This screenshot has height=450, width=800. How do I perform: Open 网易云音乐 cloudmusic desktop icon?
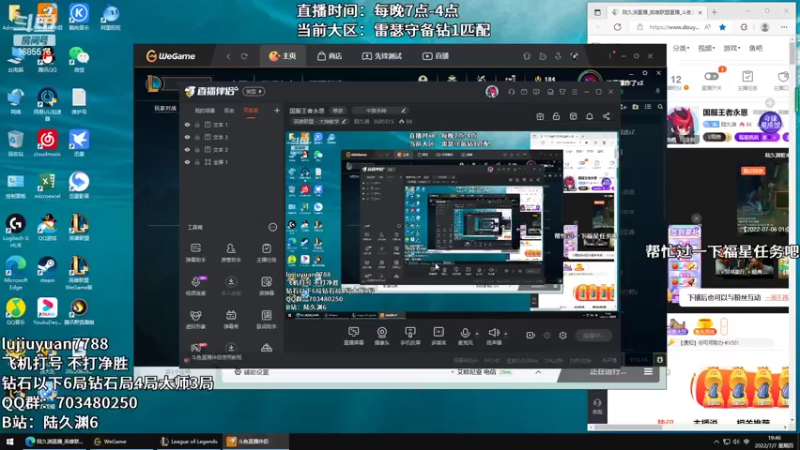click(47, 143)
